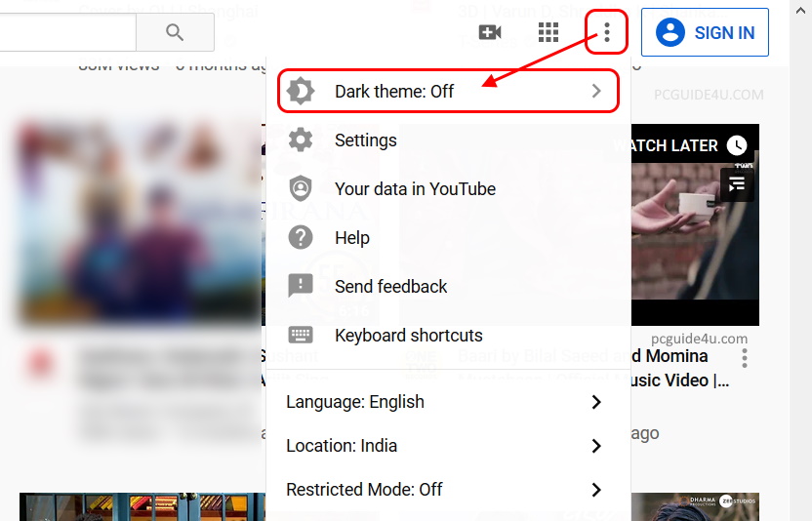The width and height of the screenshot is (812, 521).
Task: Open the create video camera icon
Action: click(490, 33)
